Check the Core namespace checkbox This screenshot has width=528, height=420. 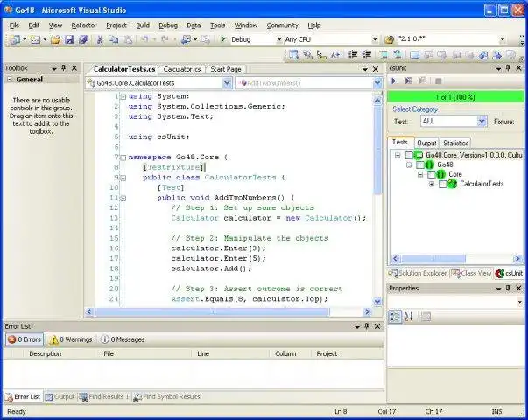(x=432, y=174)
